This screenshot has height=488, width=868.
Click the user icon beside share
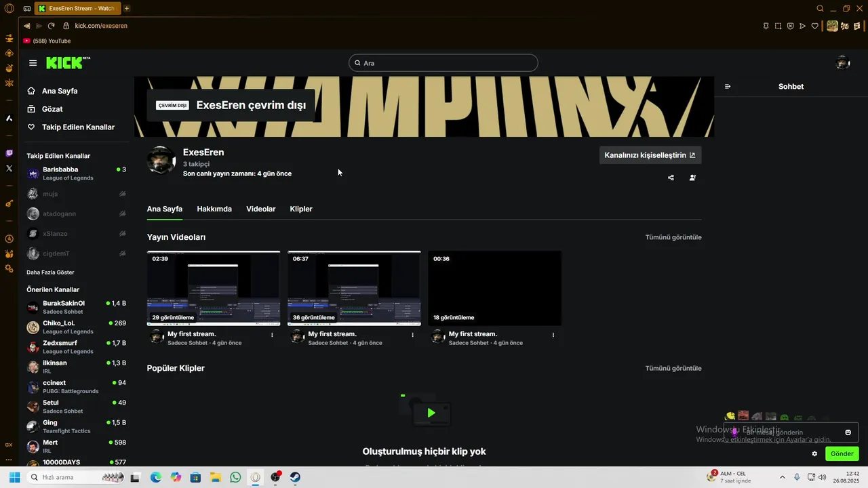point(692,178)
